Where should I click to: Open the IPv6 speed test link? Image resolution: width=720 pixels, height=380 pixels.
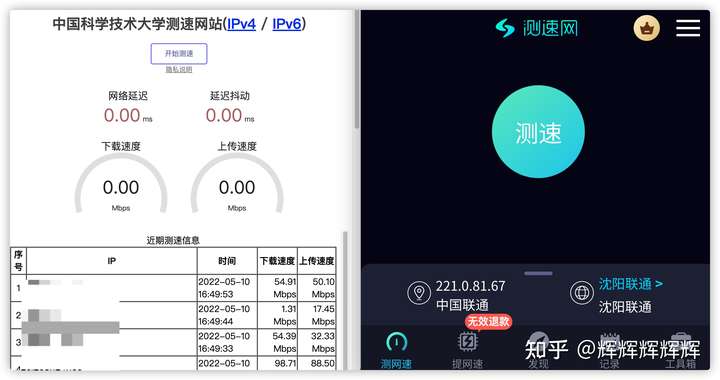pos(287,23)
